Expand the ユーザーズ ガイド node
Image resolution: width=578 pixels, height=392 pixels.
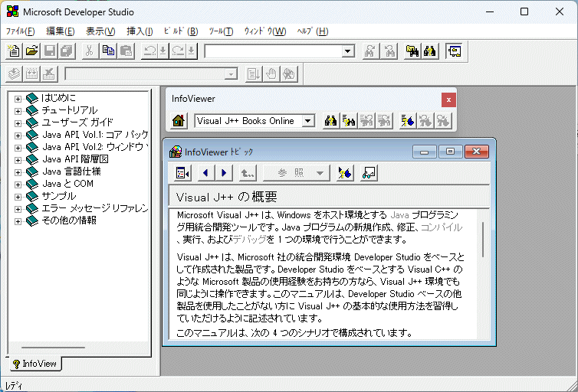tap(18, 123)
